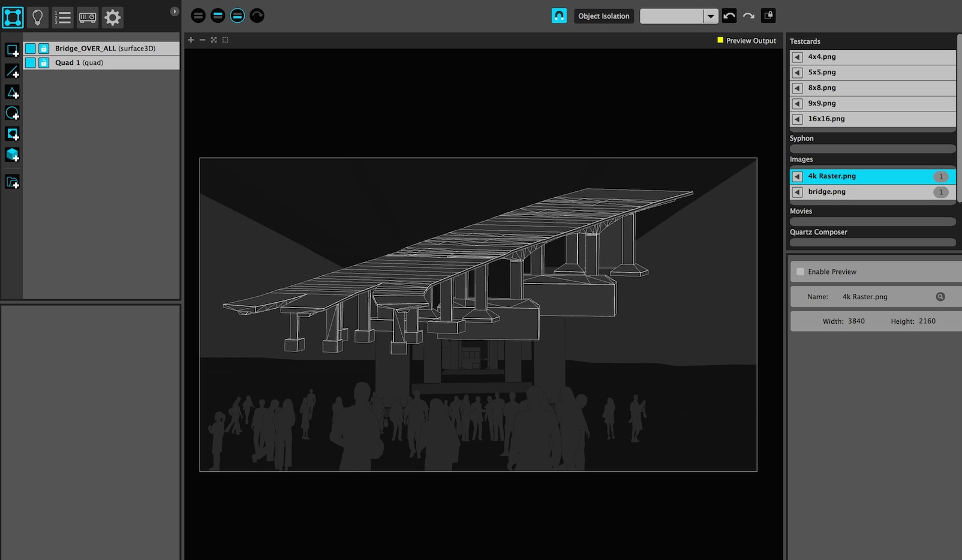Check the Enable Preview checkbox
Image resolution: width=962 pixels, height=560 pixels.
coord(800,272)
